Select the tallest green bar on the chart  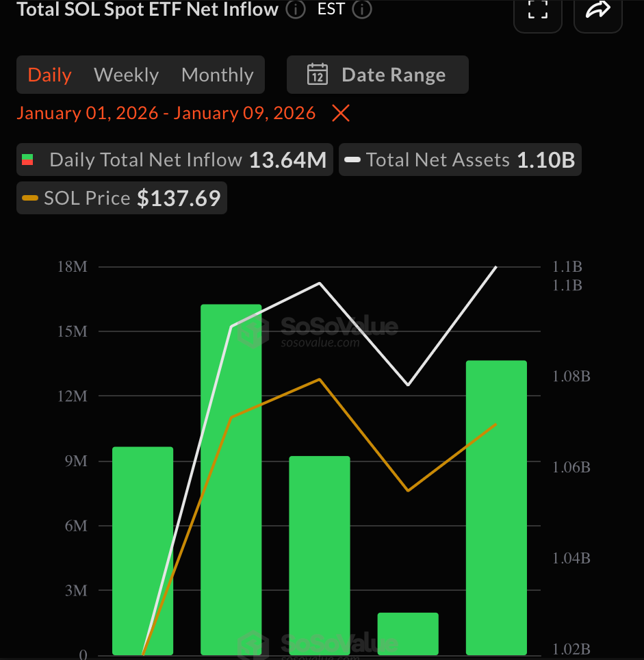[x=231, y=479]
